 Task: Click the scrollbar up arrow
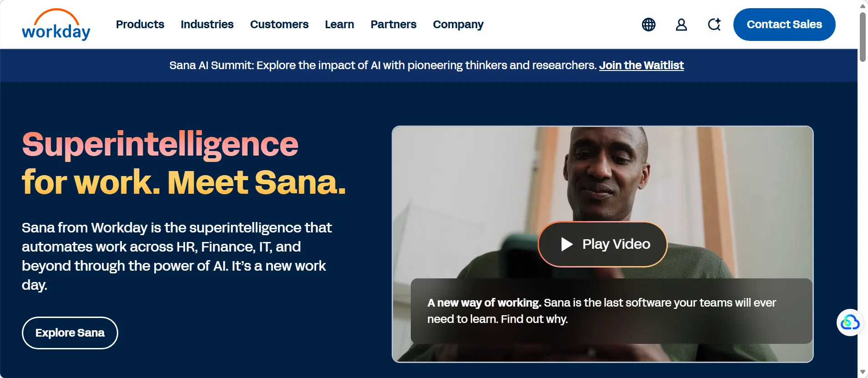(x=863, y=6)
